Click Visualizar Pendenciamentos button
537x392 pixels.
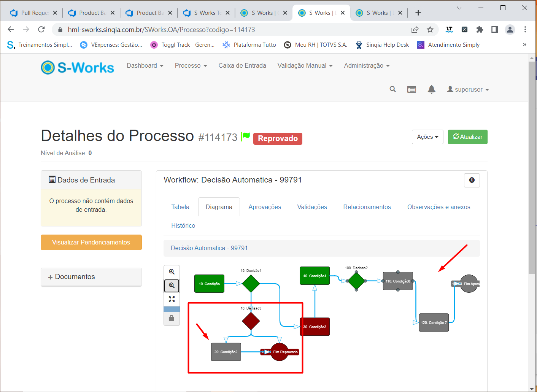coord(91,242)
